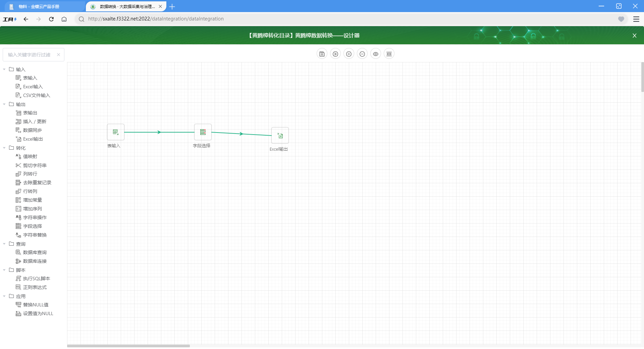Close the 数据转换 browser tab

(x=160, y=6)
